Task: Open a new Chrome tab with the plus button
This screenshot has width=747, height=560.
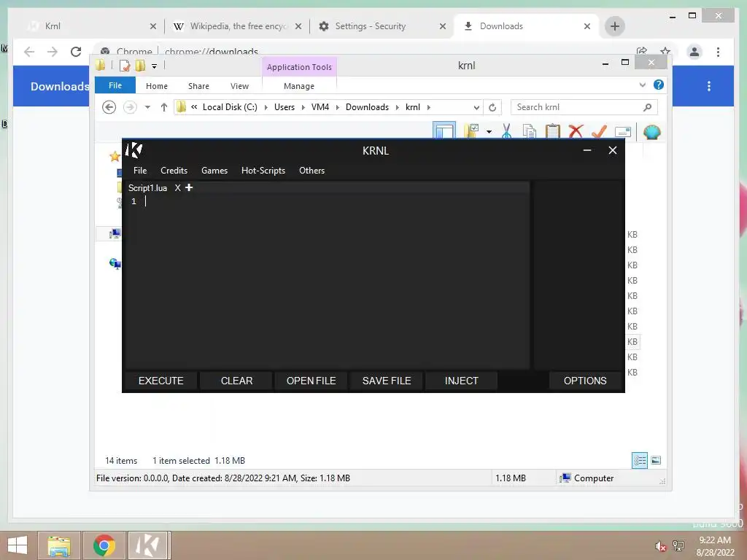Action: (614, 26)
